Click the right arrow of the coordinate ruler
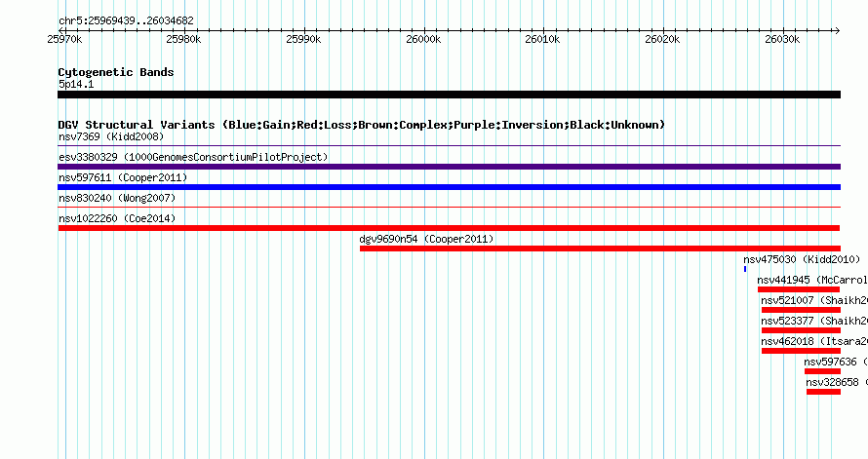868x459 pixels. point(837,30)
